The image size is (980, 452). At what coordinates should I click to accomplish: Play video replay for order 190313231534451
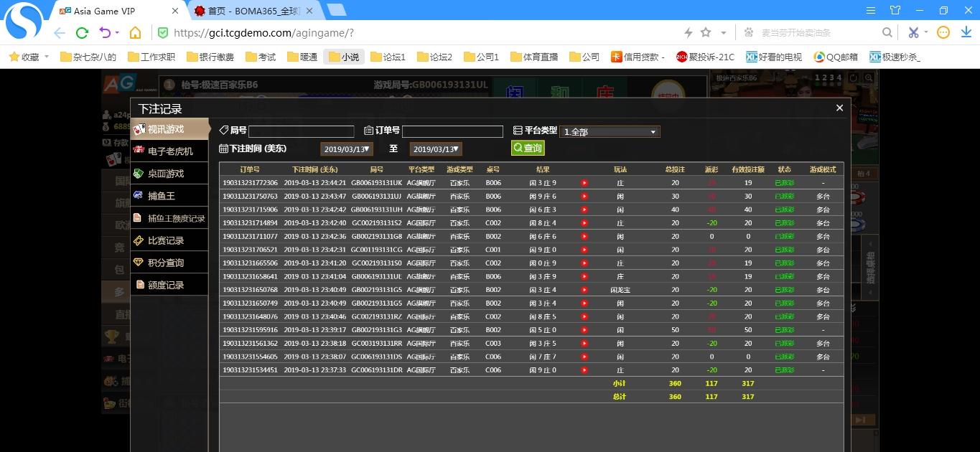[x=584, y=370]
